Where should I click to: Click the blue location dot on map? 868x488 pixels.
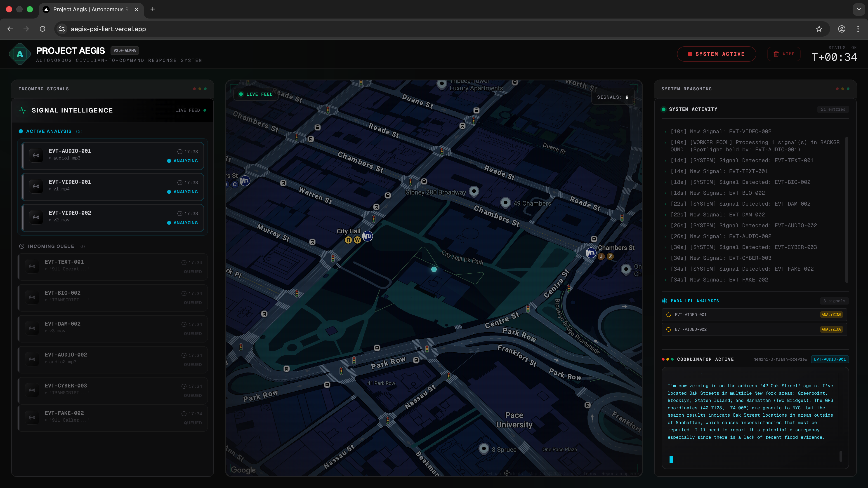pyautogui.click(x=434, y=269)
